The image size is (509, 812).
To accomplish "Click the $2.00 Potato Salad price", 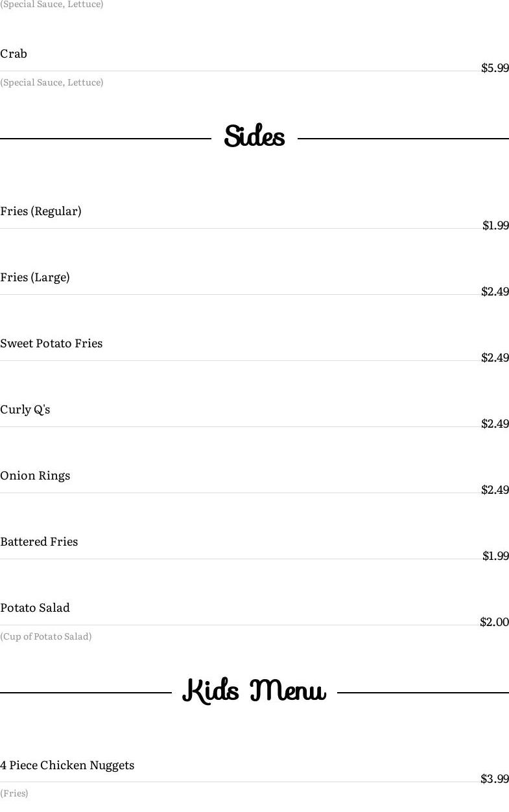I will coord(494,622).
